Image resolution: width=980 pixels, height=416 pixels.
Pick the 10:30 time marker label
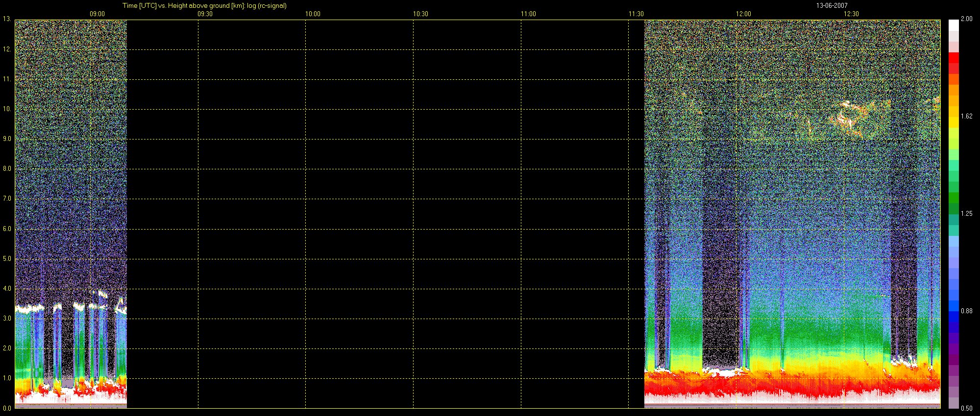[x=420, y=14]
